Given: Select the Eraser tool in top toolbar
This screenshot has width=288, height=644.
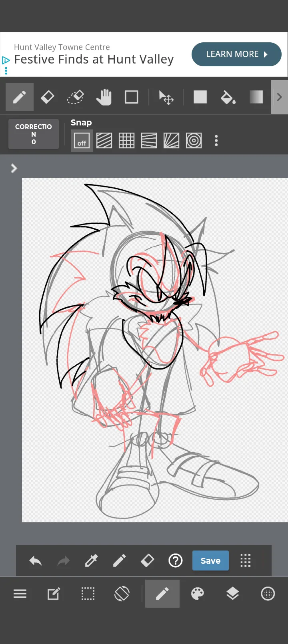Looking at the screenshot, I should pyautogui.click(x=48, y=97).
